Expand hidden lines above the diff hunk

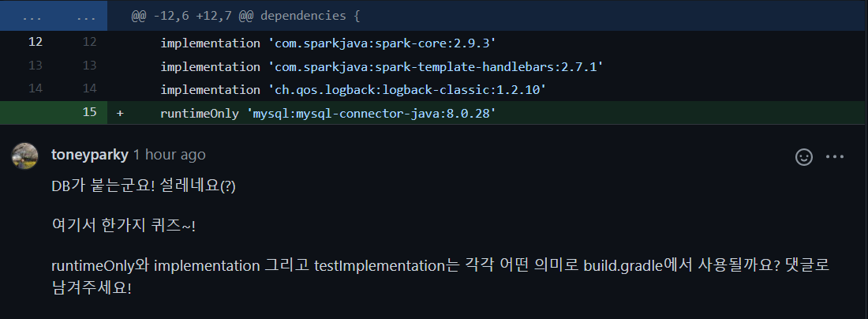click(54, 16)
